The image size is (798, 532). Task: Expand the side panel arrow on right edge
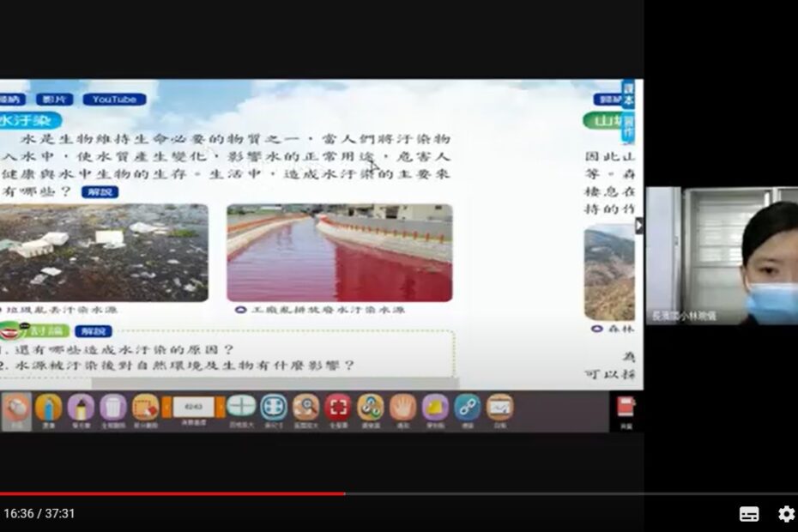[x=639, y=226]
